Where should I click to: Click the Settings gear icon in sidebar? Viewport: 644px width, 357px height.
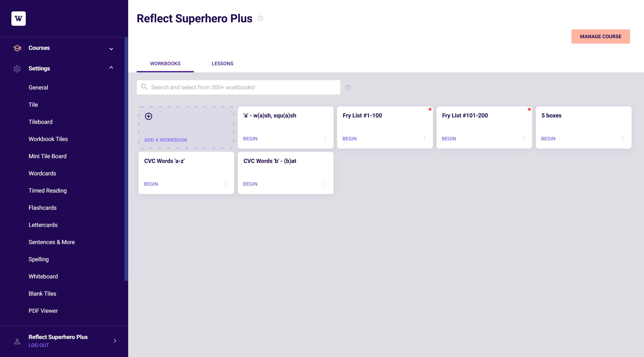point(17,69)
